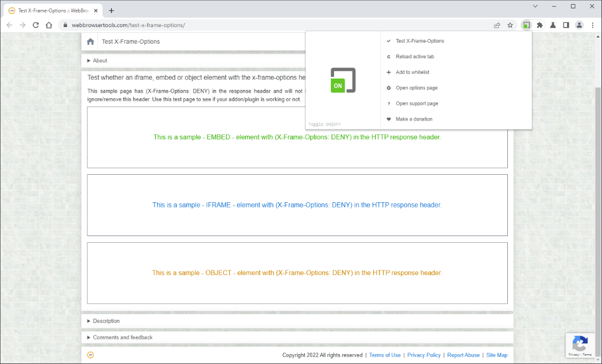Click the orange logo icon in footer
The width and height of the screenshot is (602, 364).
pos(90,355)
